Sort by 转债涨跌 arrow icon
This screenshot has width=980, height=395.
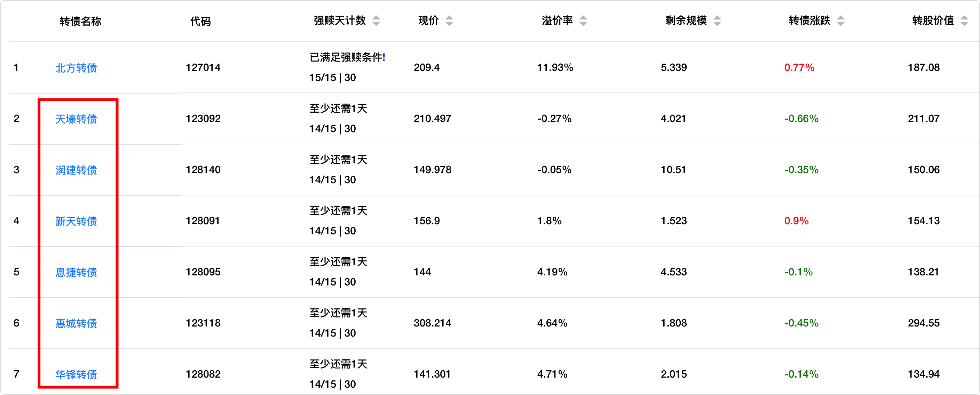(x=841, y=21)
